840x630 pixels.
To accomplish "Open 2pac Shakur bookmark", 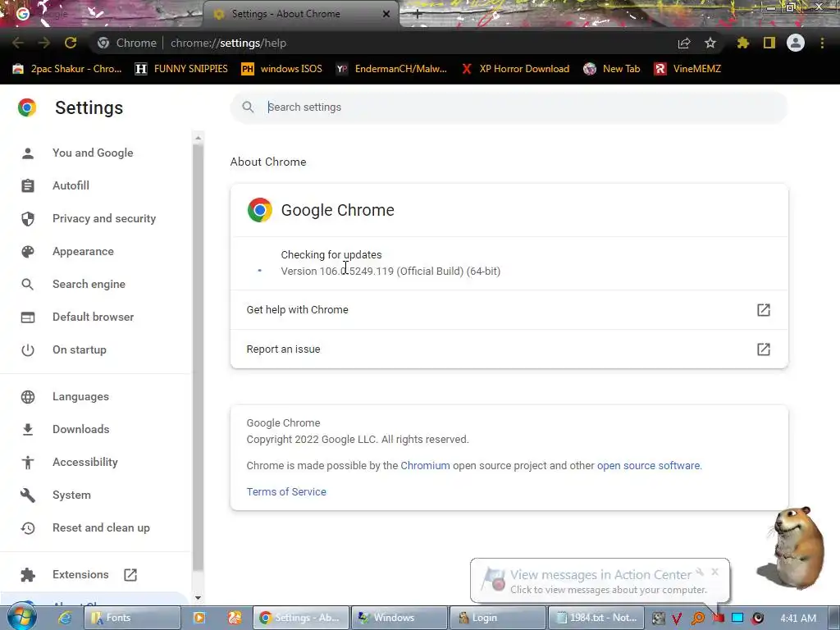I will coord(67,69).
